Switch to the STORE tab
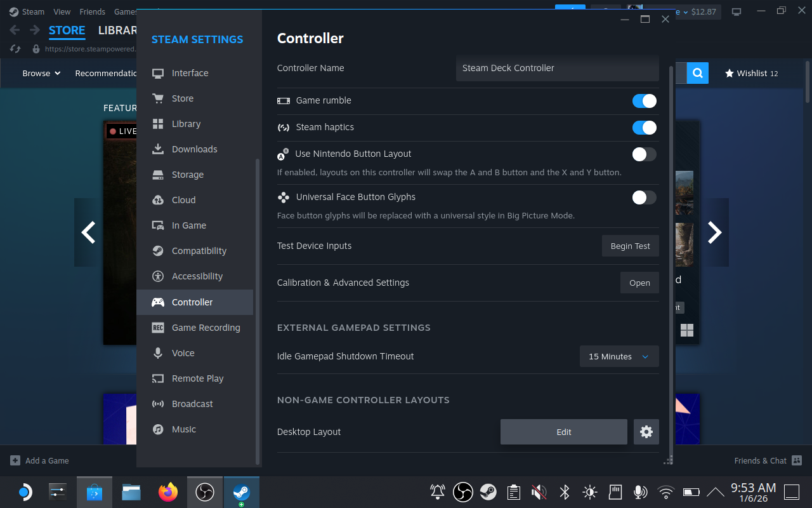 coord(67,30)
